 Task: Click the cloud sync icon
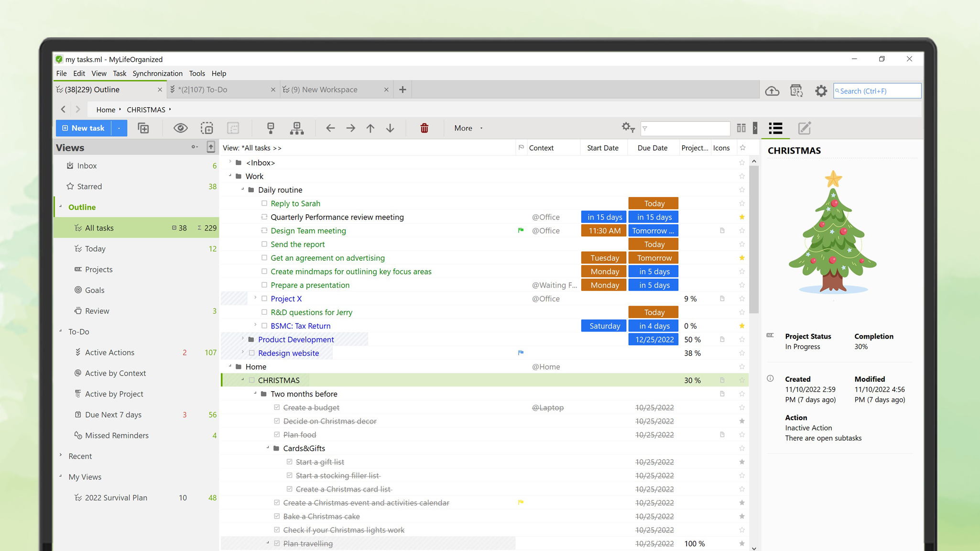click(x=772, y=91)
